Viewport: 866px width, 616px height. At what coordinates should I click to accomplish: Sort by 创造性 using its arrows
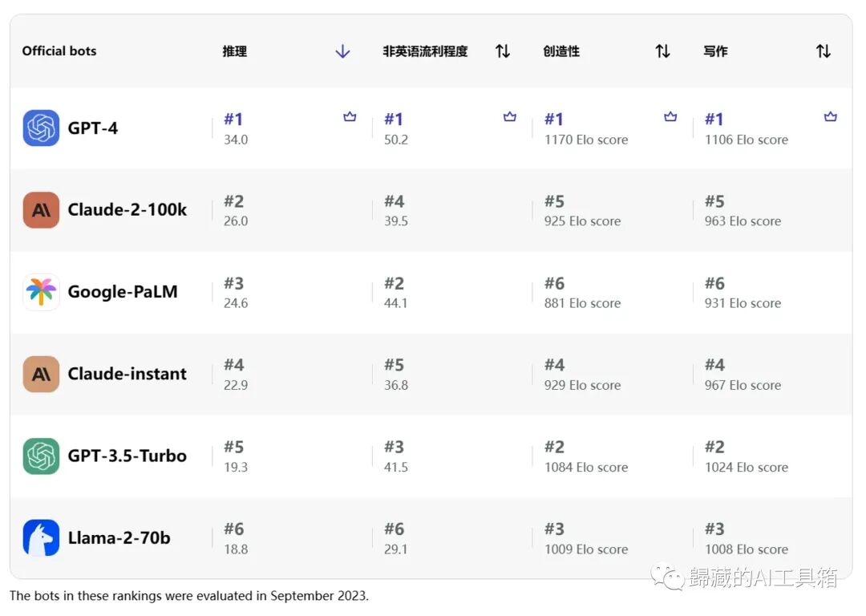tap(663, 51)
